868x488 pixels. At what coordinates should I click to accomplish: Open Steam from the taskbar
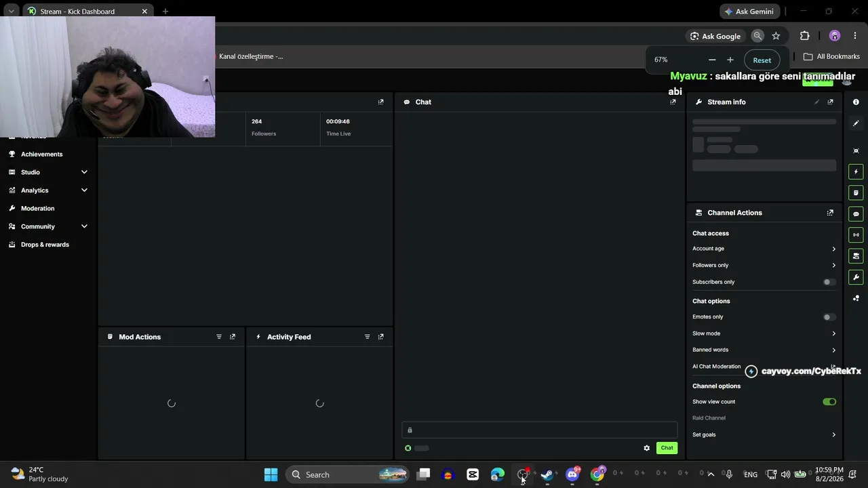coord(547,474)
